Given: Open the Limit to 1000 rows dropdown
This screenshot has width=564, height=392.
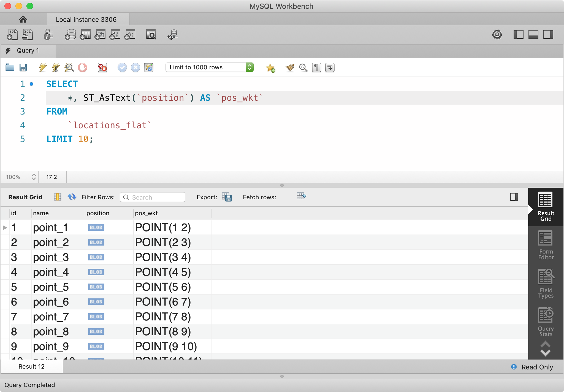Looking at the screenshot, I should point(250,67).
